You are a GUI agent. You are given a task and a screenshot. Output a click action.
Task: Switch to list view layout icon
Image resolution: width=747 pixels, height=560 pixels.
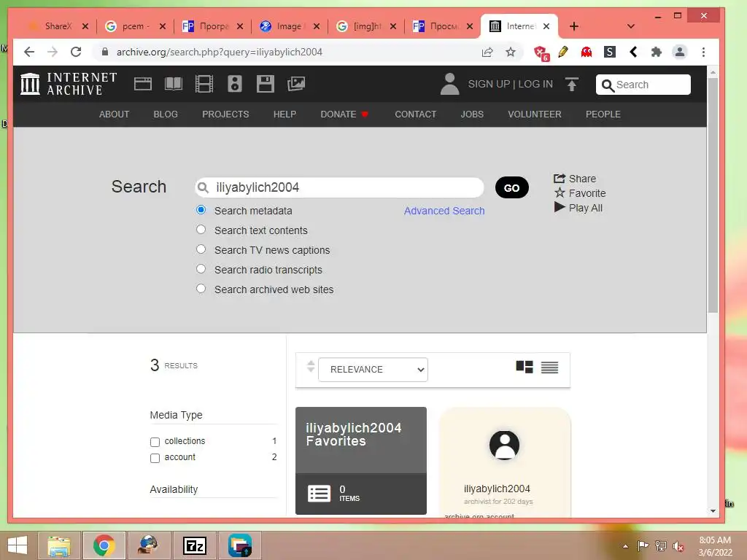549,367
